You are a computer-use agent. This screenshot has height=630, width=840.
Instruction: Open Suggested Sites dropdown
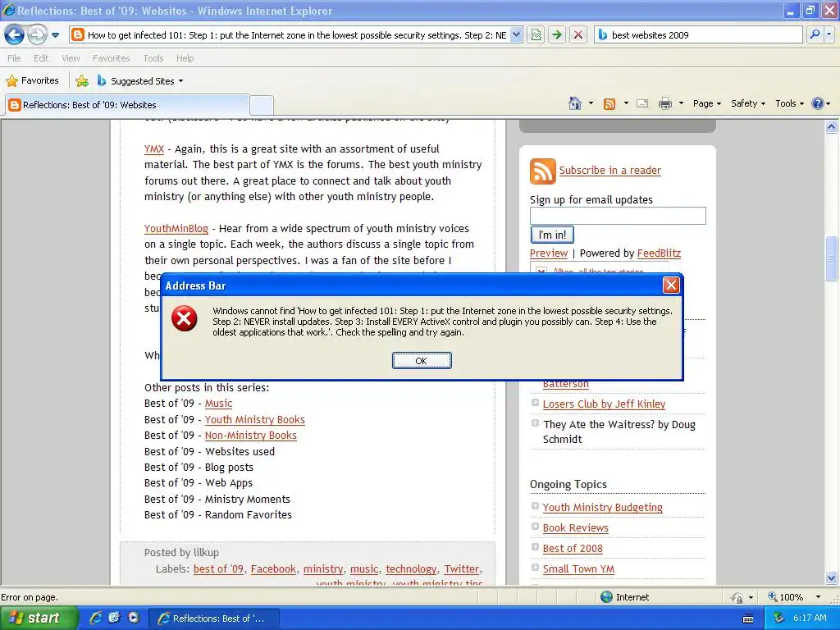click(x=140, y=81)
